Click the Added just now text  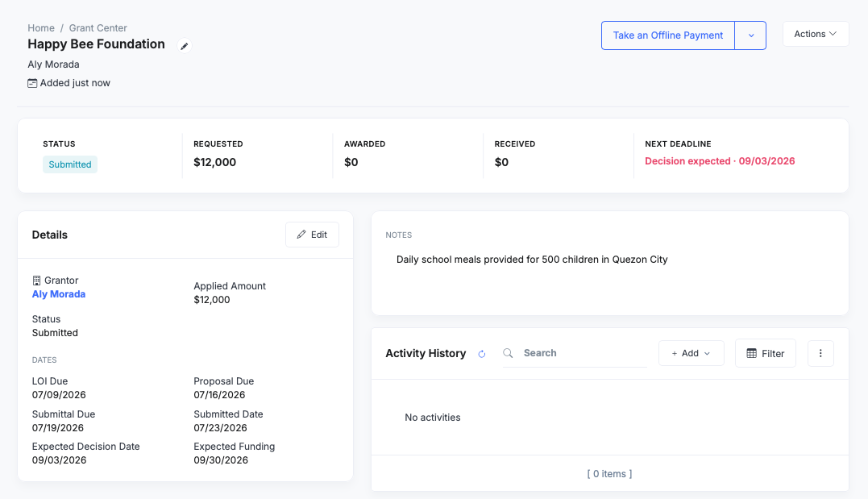coord(75,83)
